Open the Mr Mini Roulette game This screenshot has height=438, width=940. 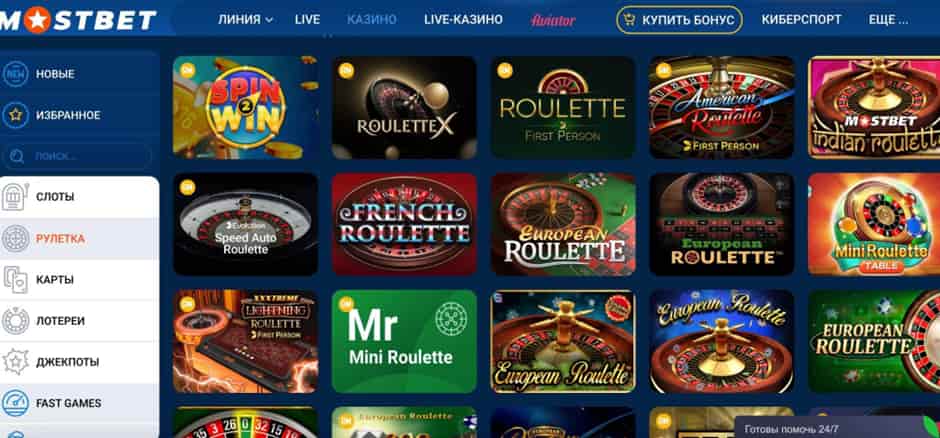click(x=404, y=341)
